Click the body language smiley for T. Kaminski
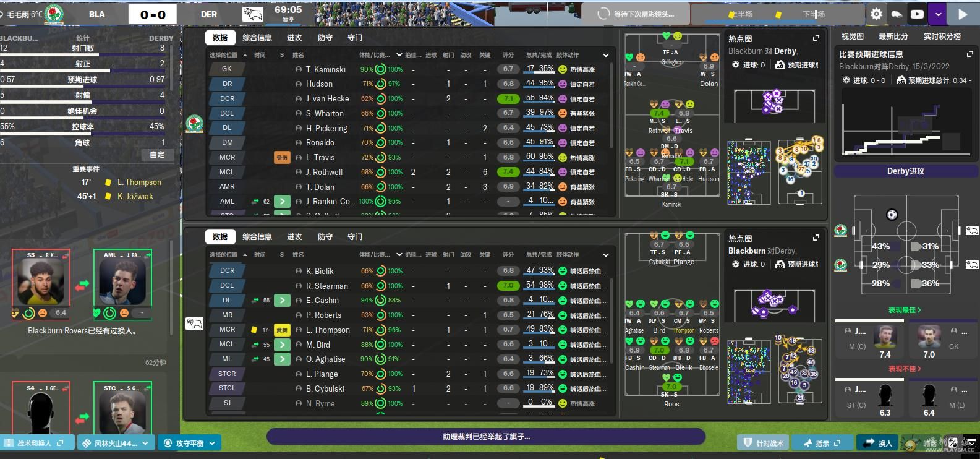 pyautogui.click(x=563, y=69)
